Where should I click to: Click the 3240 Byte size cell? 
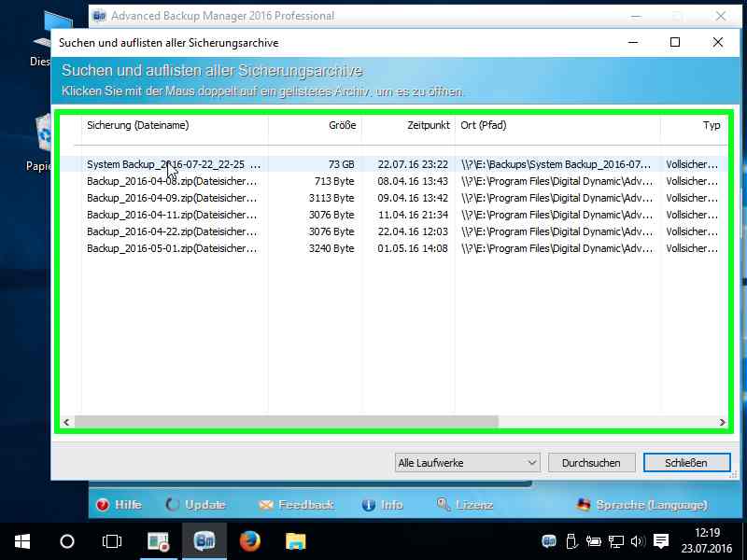tap(331, 248)
